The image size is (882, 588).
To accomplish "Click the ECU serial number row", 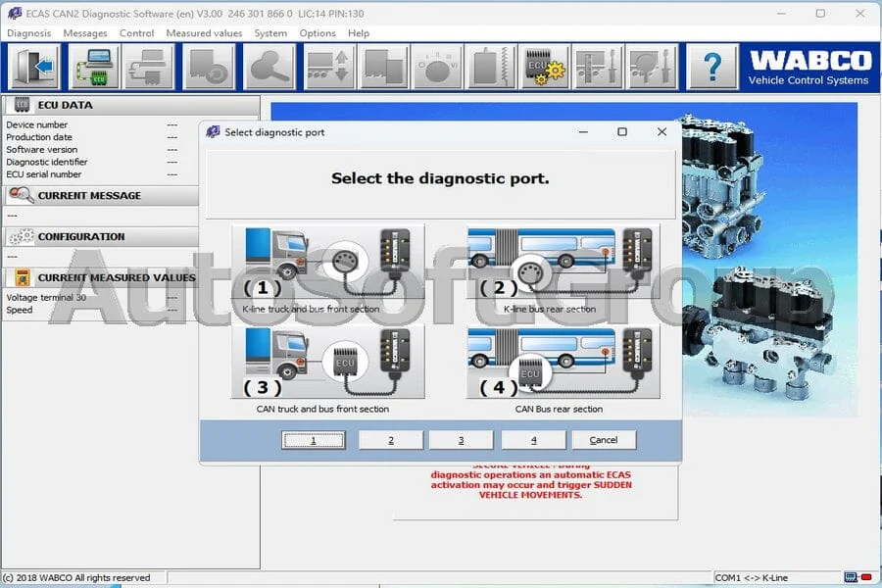I will coord(92,173).
